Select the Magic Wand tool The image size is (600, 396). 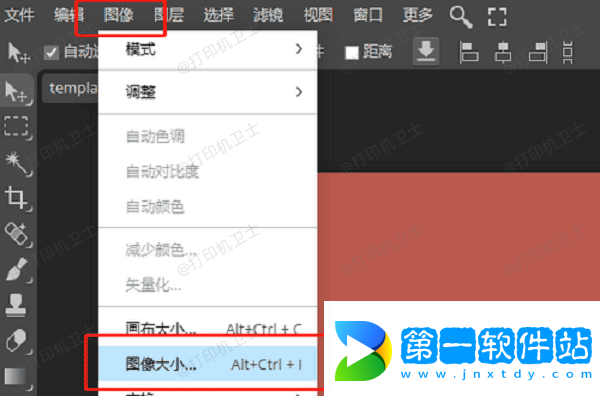click(17, 163)
